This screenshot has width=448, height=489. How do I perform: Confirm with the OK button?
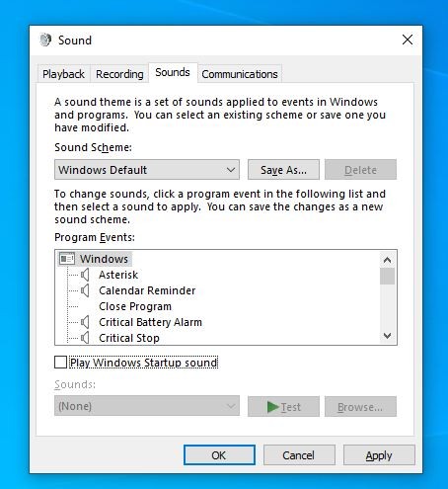219,455
